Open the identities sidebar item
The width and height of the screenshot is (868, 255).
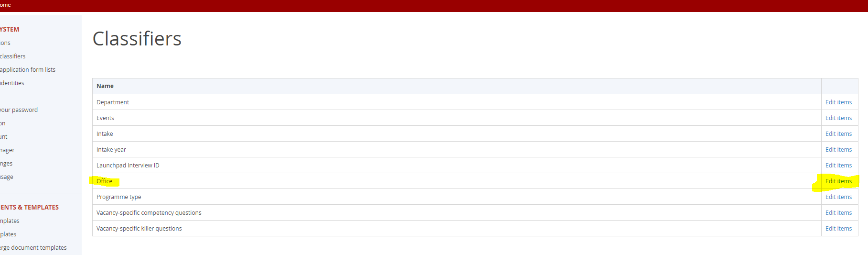point(12,83)
